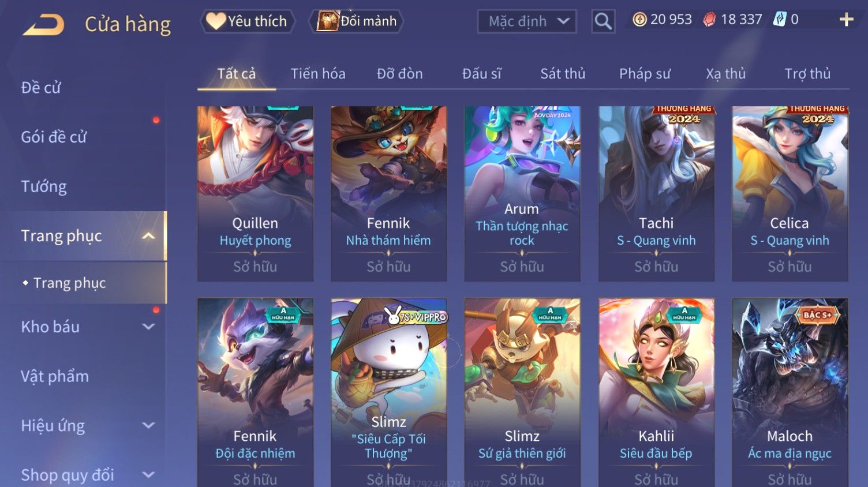Select the Tiến hóa tab
Screen dimensions: 868x487
318,74
